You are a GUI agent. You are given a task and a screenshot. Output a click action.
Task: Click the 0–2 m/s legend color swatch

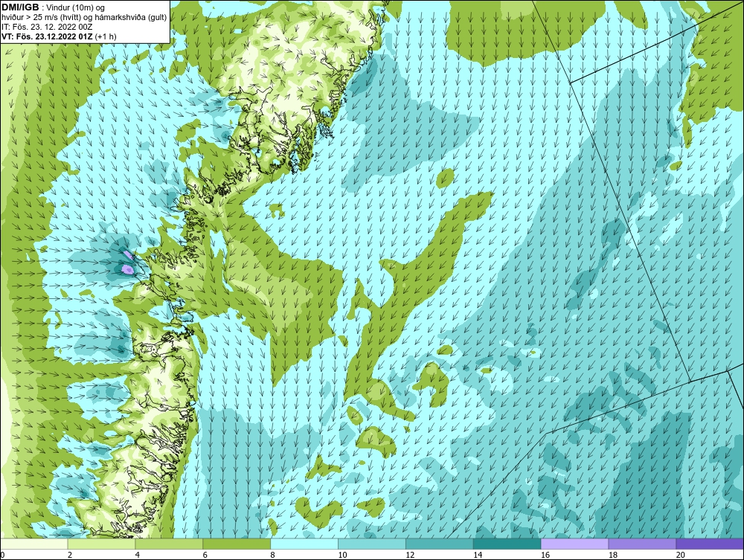pyautogui.click(x=34, y=544)
